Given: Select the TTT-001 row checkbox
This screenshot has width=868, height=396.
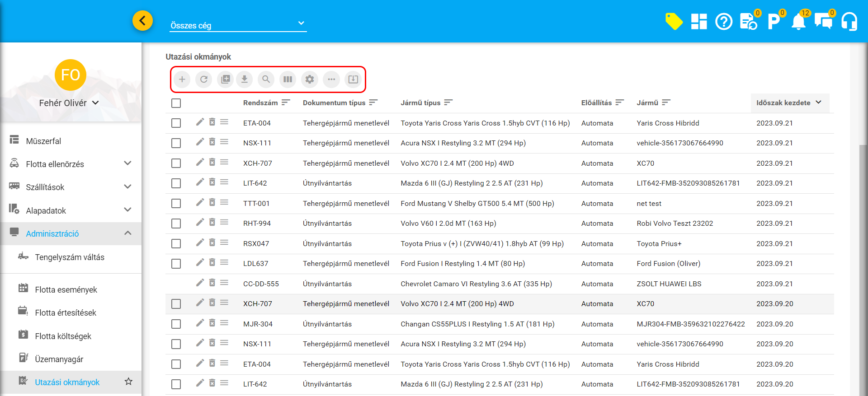Looking at the screenshot, I should [176, 204].
